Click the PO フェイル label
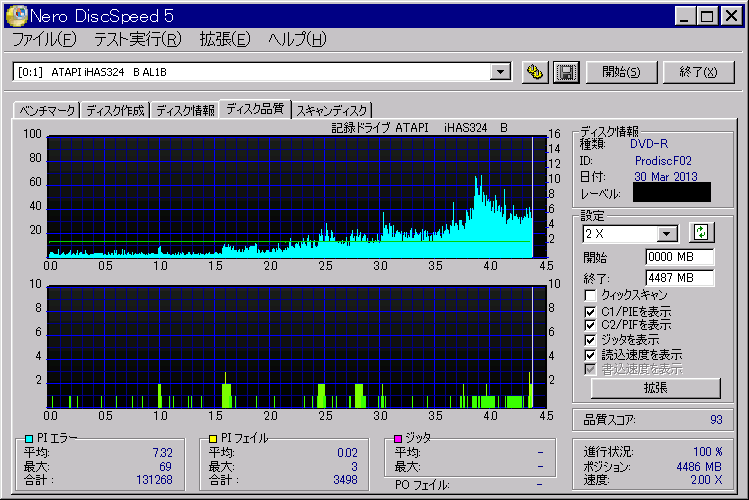 (x=422, y=486)
